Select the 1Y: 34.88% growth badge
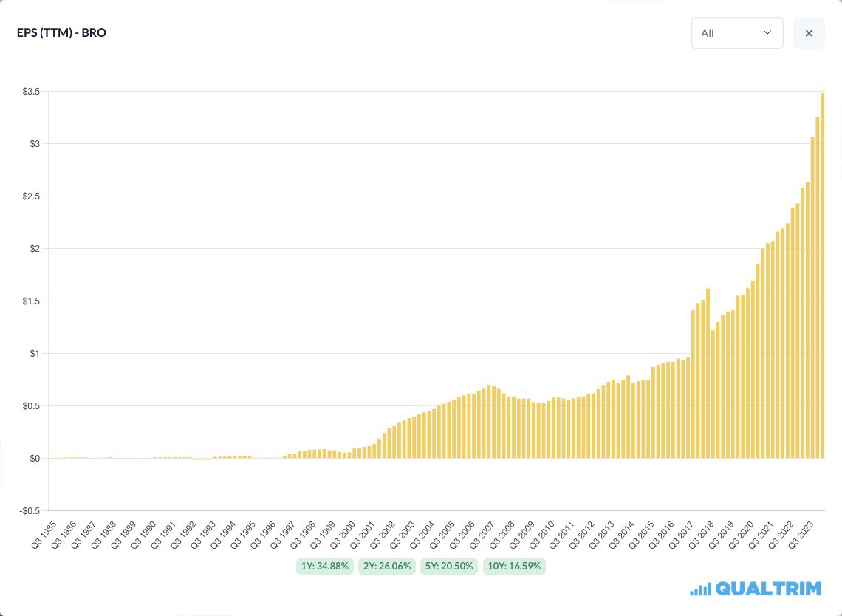Viewport: 842px width, 616px height. [324, 567]
